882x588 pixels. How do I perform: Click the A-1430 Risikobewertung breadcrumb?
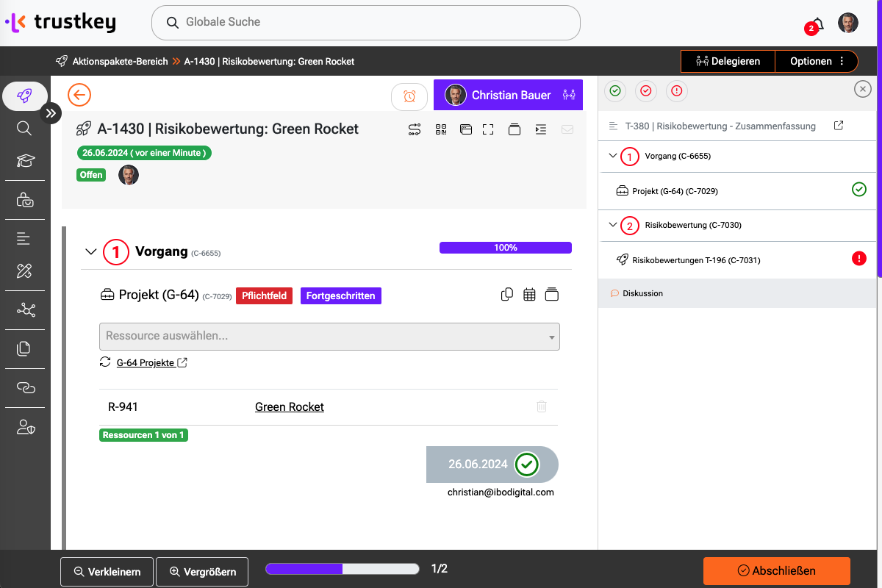pyautogui.click(x=269, y=61)
